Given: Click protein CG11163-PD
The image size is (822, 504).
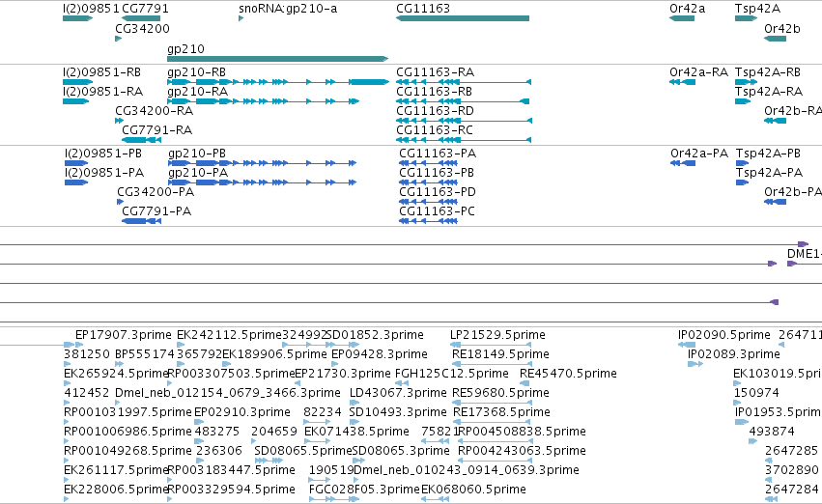Looking at the screenshot, I should 438,192.
